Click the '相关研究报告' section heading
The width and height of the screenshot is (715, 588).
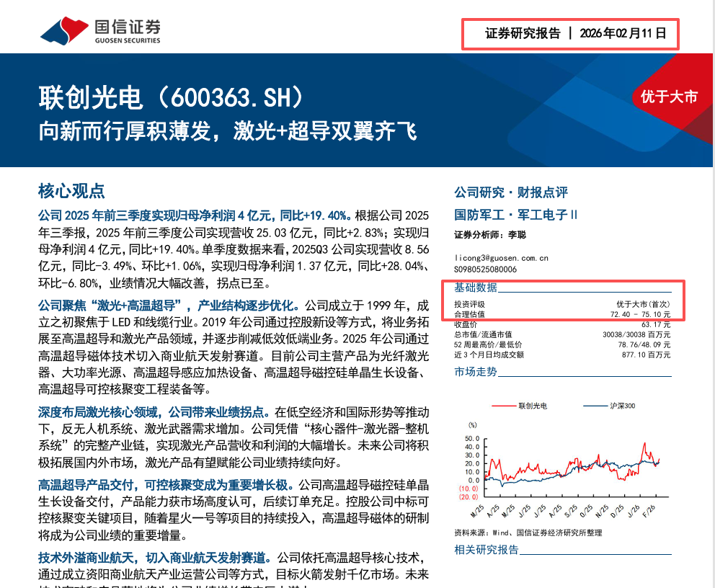point(487,550)
